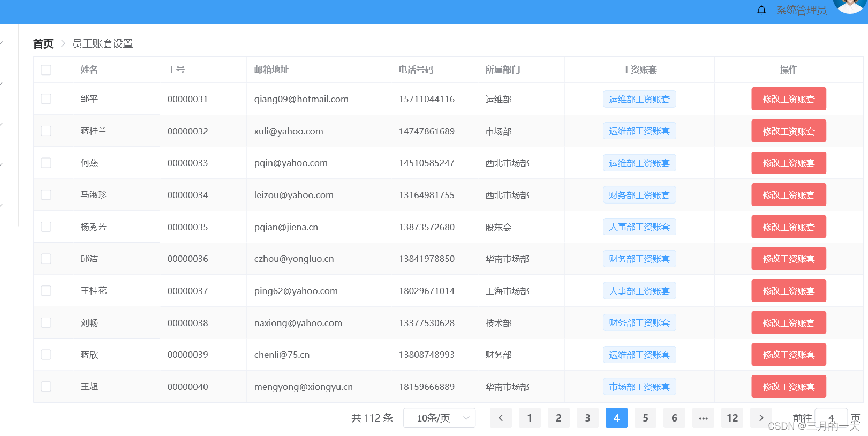
Task: Go to page 6
Action: pyautogui.click(x=674, y=418)
